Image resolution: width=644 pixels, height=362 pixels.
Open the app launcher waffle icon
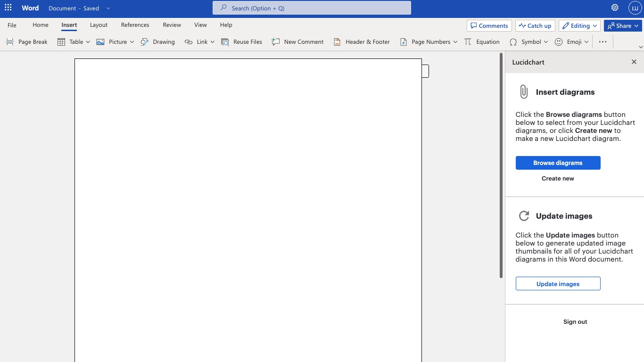coord(8,8)
